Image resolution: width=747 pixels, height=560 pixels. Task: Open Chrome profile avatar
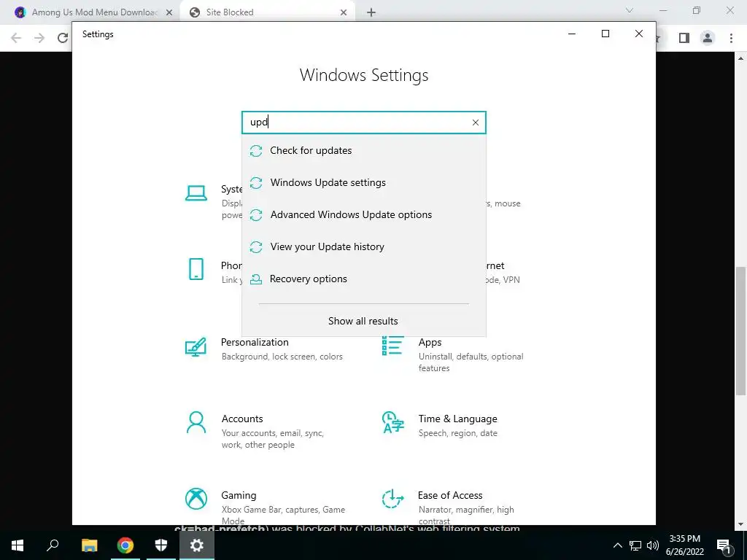(708, 38)
